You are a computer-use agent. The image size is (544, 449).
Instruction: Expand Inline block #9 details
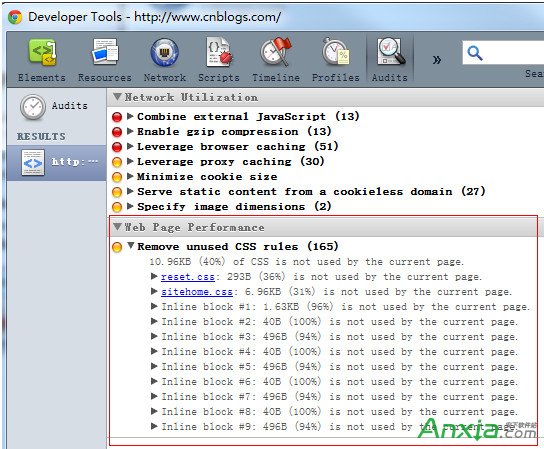pyautogui.click(x=154, y=426)
